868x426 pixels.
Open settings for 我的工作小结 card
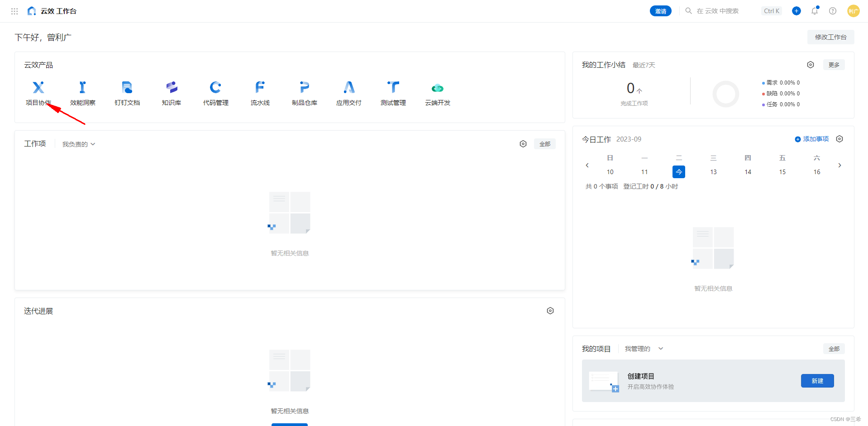811,65
